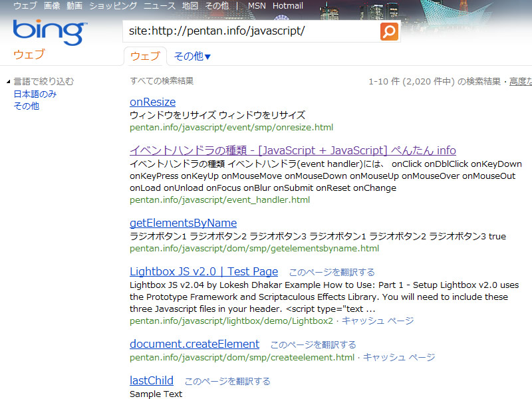Click the URL pentan.info/javascript/event_handler.html
Image resolution: width=532 pixels, height=399 pixels.
[x=220, y=200]
